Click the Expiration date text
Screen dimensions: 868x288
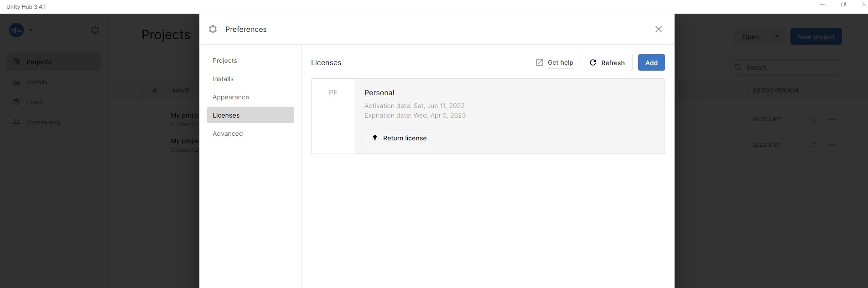click(415, 115)
